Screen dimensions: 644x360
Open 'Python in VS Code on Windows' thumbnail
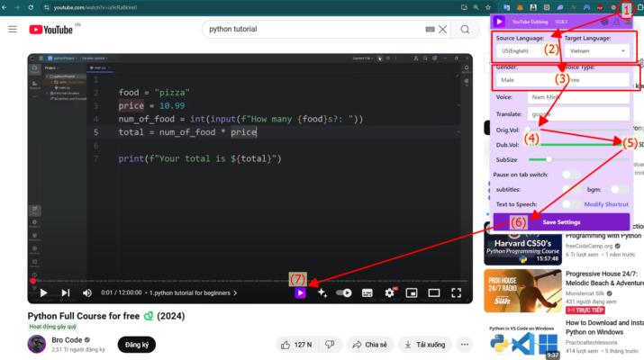pos(522,341)
